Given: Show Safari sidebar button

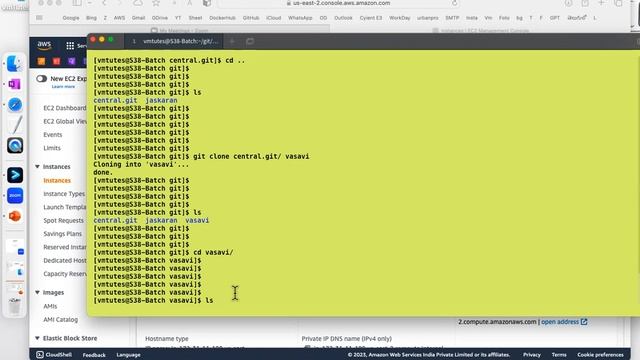Looking at the screenshot, I should pos(77,3).
